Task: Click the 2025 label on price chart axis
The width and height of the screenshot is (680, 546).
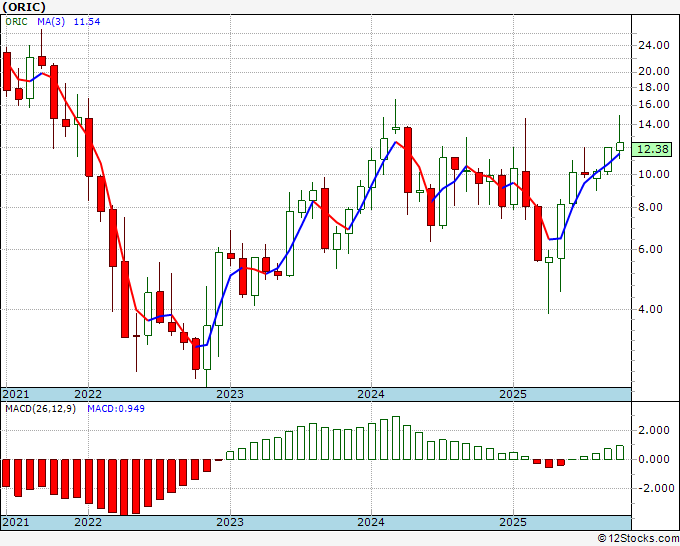Action: click(x=513, y=394)
